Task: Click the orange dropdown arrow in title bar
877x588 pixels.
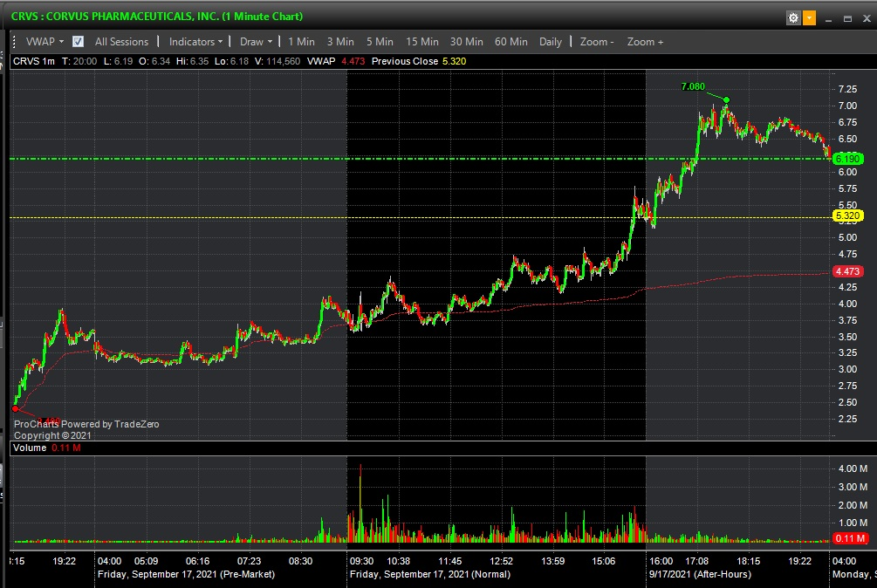Action: [809, 17]
